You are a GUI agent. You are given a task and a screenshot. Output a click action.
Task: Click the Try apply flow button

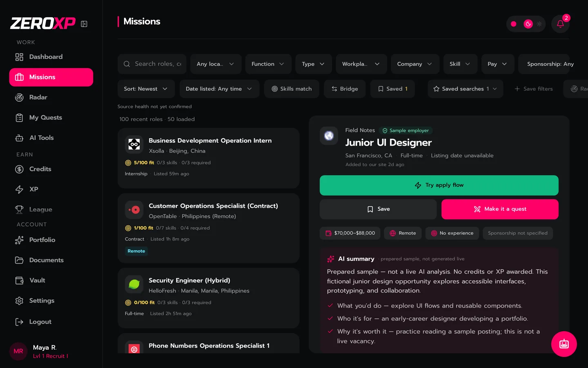439,185
